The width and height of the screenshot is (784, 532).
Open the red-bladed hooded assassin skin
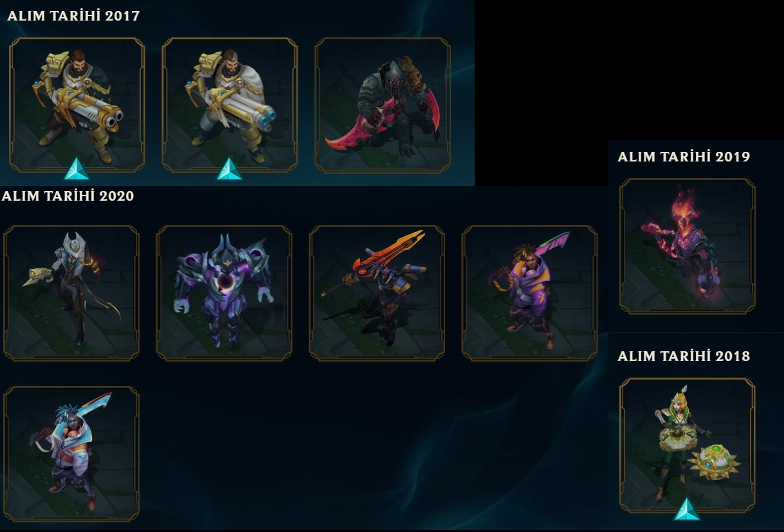pyautogui.click(x=383, y=105)
